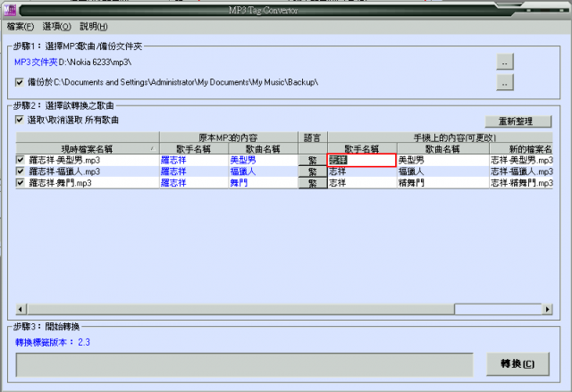572x392 pixels.
Task: Browse for the MP3 folder location
Action: point(505,62)
